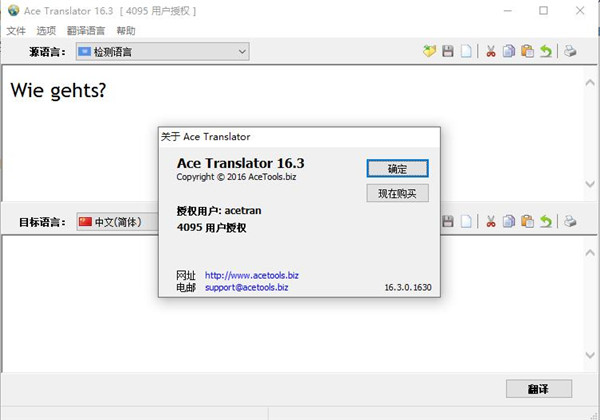Expand the 源语言 检测语言 dropdown
This screenshot has width=600, height=420.
[163, 51]
